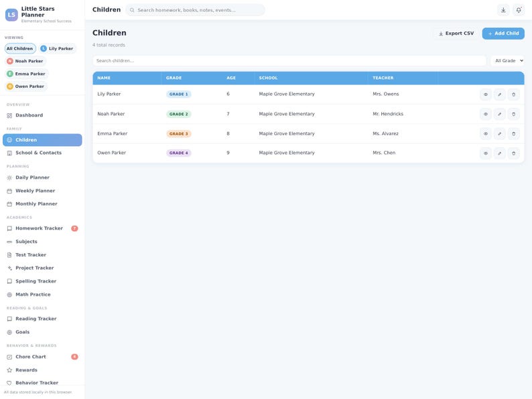Click the Weekly Planner calendar icon
The height and width of the screenshot is (399, 532).
(x=9, y=191)
